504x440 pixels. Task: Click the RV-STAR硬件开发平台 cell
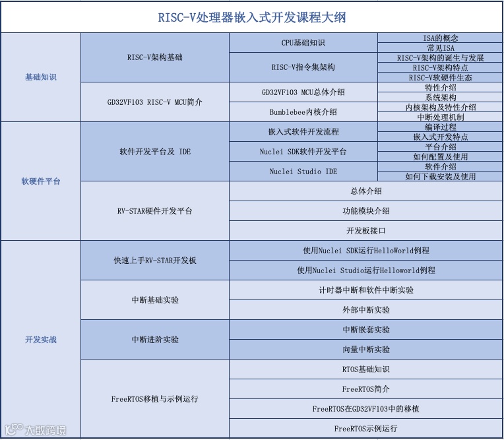tap(155, 211)
